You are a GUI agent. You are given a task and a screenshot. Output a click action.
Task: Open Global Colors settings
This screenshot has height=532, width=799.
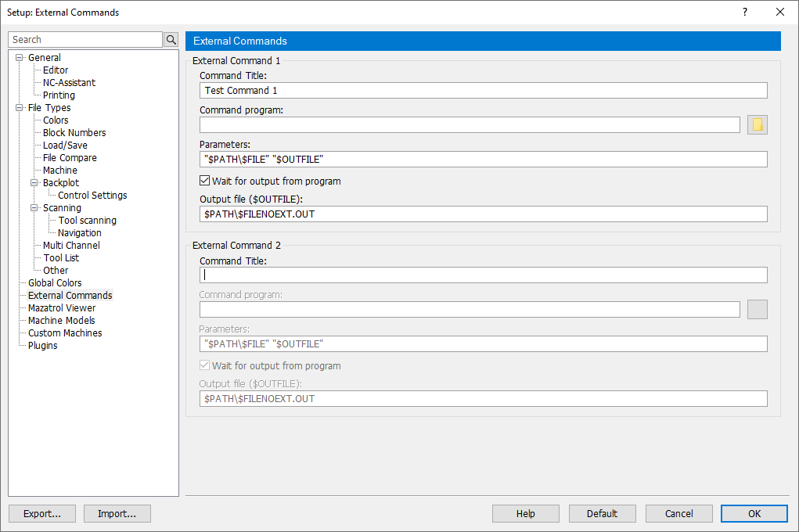point(55,282)
